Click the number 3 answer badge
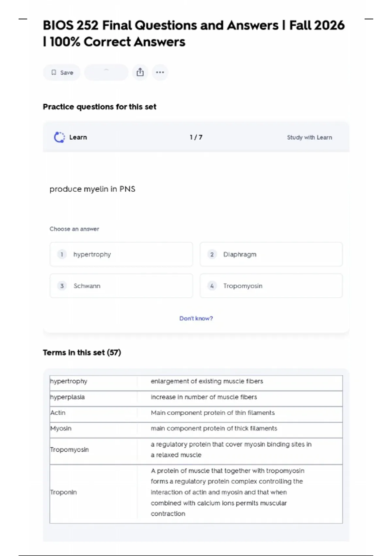 [62, 286]
